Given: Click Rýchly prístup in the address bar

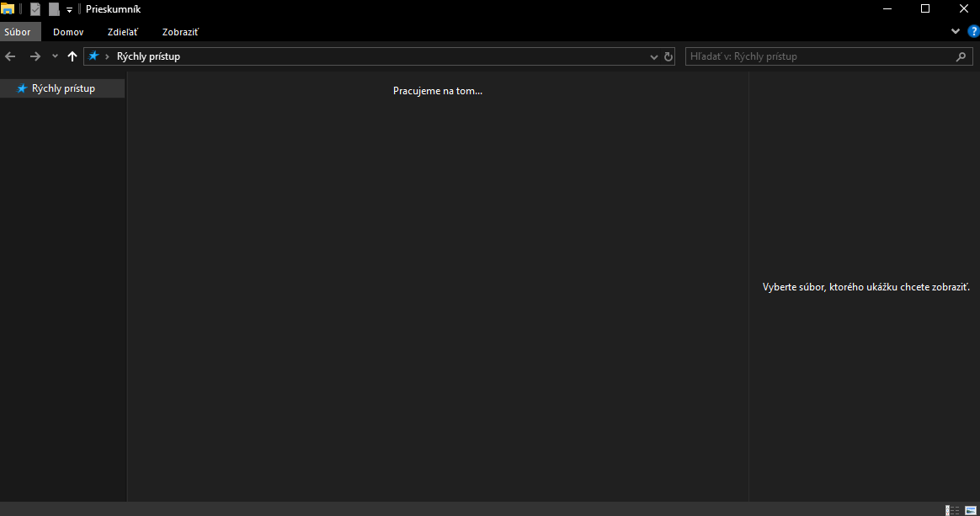Looking at the screenshot, I should click(x=148, y=56).
